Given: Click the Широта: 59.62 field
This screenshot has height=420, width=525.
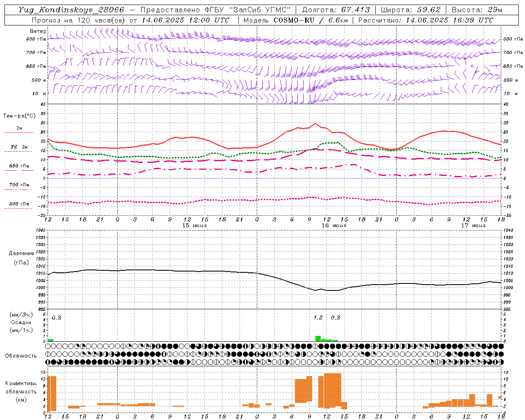Looking at the screenshot, I should pos(411,10).
